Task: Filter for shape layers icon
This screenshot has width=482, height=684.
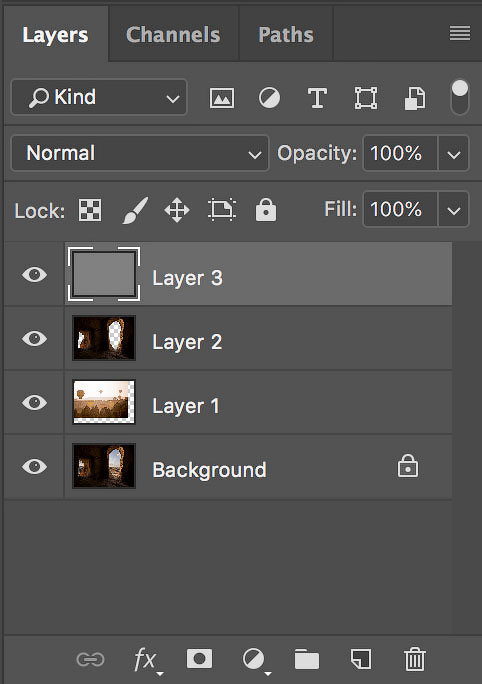Action: (366, 98)
